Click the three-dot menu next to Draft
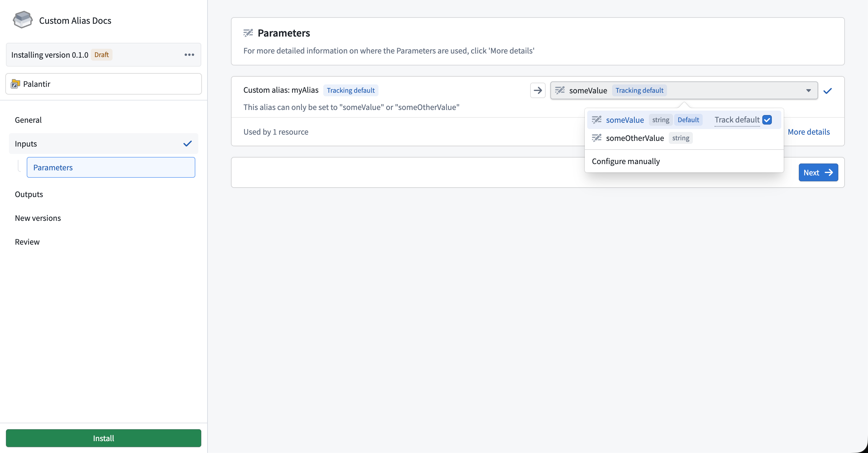Image resolution: width=868 pixels, height=453 pixels. [189, 55]
